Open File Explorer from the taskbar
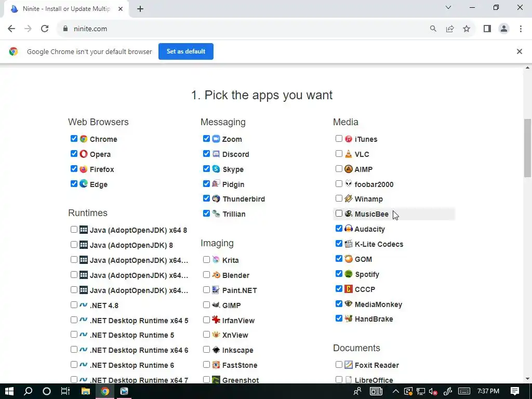 click(86, 391)
